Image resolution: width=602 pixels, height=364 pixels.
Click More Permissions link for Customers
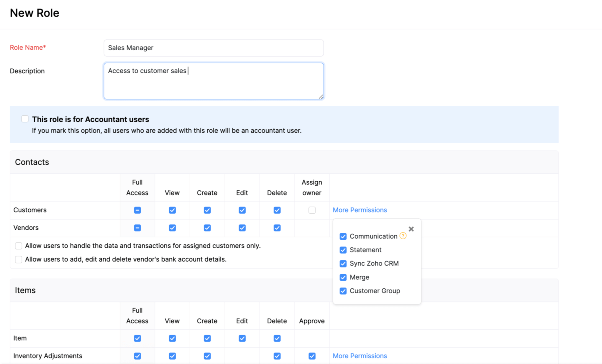point(360,210)
